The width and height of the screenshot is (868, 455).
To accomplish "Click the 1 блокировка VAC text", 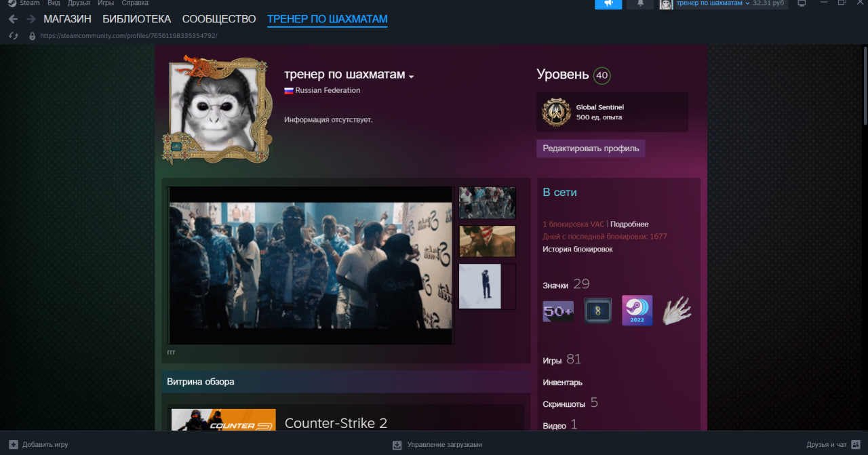I will [x=573, y=224].
